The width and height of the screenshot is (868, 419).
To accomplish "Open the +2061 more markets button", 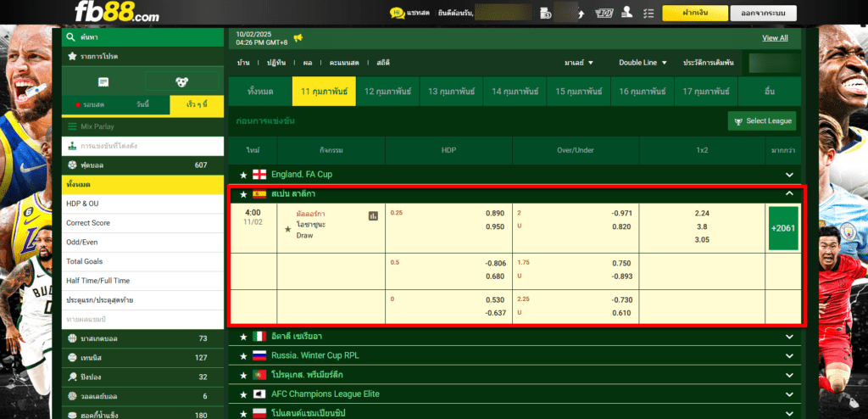I will click(783, 228).
